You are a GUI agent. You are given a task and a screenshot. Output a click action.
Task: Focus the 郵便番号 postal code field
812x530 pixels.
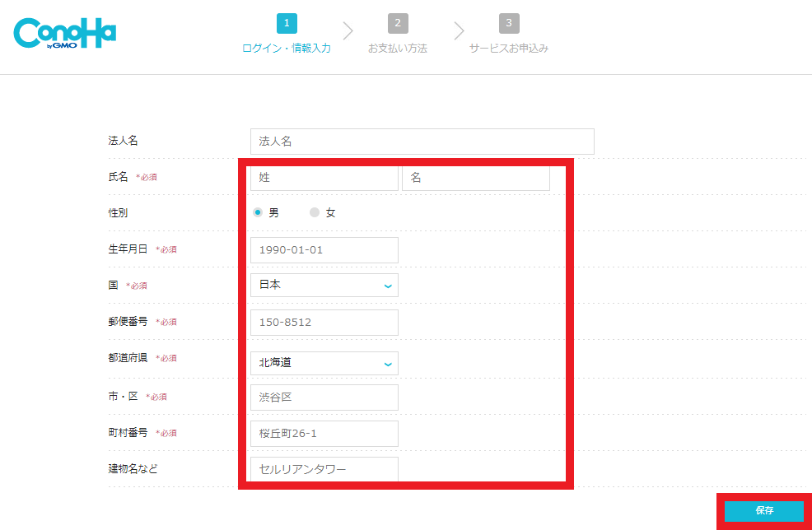pos(324,323)
